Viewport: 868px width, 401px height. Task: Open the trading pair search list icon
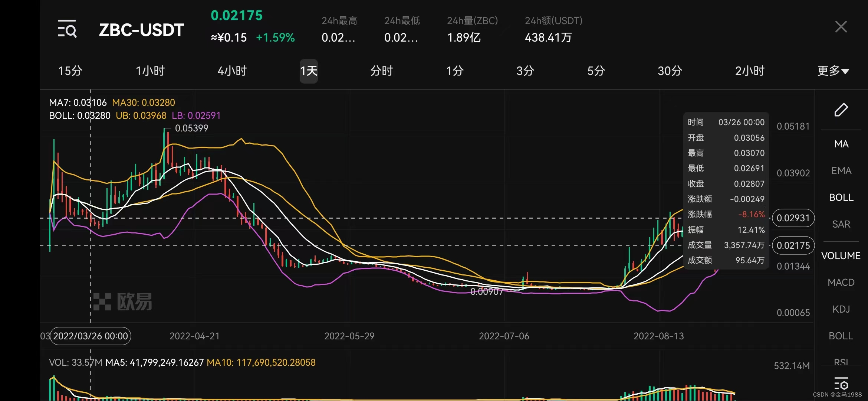[67, 29]
